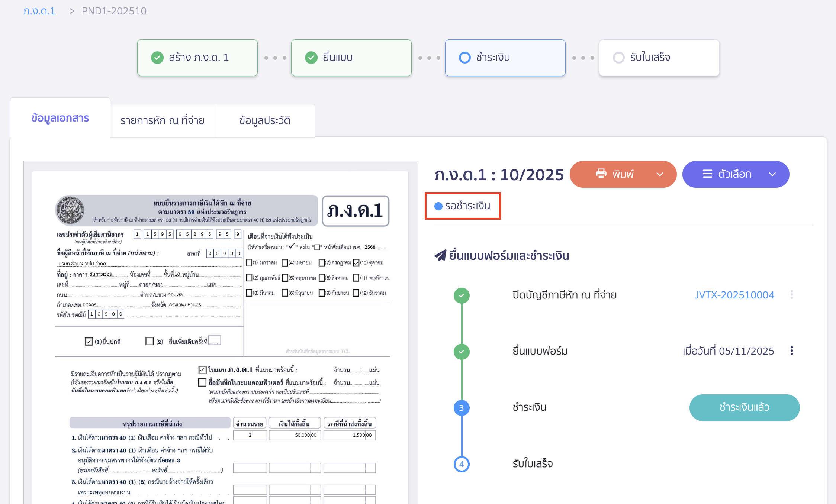Check the ใบแนบ ภ.ง.ด.1 attachment checkbox

click(202, 369)
